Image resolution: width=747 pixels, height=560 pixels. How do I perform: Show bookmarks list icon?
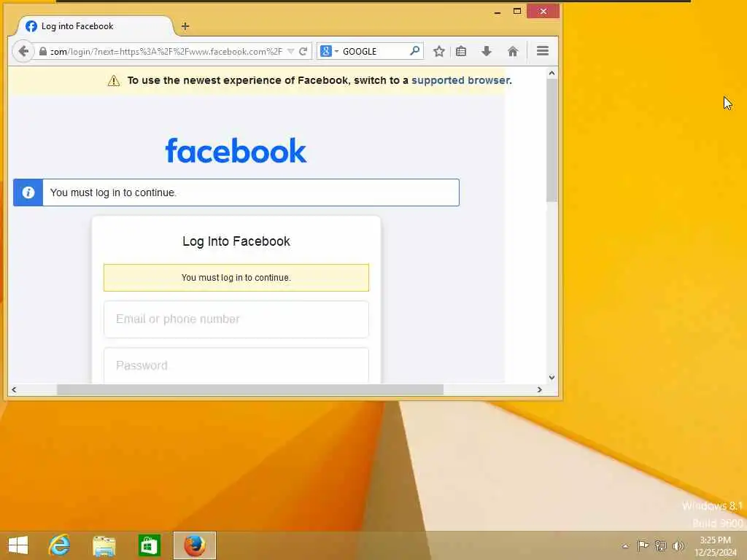pyautogui.click(x=461, y=51)
